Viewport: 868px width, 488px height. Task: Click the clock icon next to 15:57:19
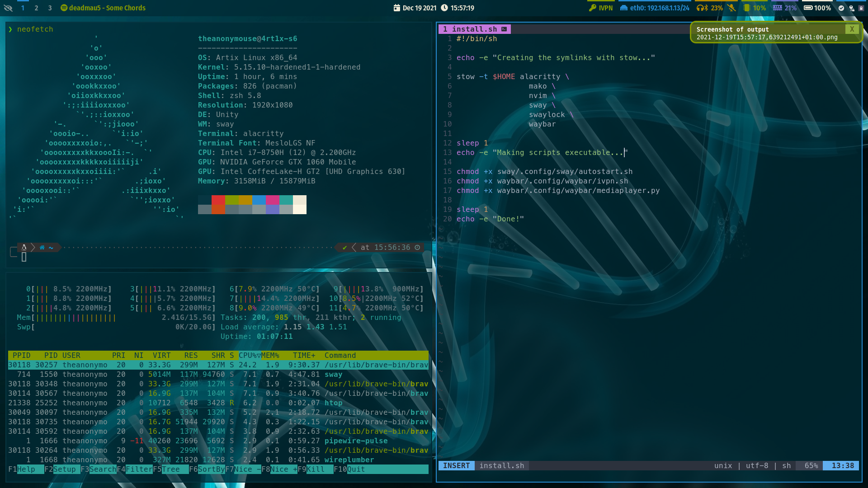(444, 8)
